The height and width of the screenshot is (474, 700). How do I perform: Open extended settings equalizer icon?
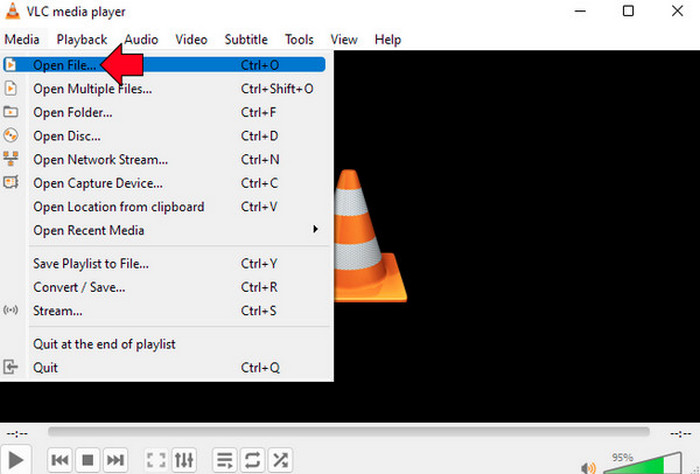[x=184, y=460]
